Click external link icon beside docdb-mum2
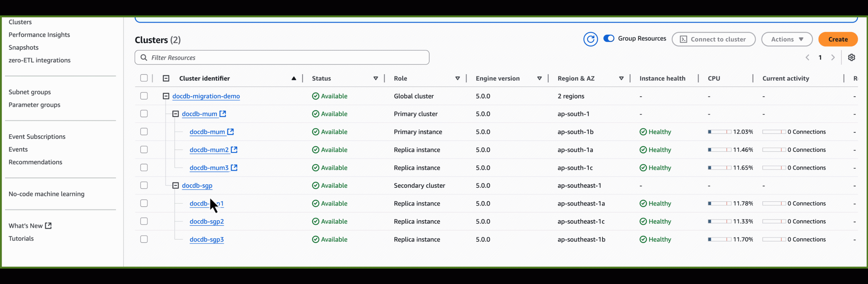Image resolution: width=868 pixels, height=284 pixels. [234, 149]
